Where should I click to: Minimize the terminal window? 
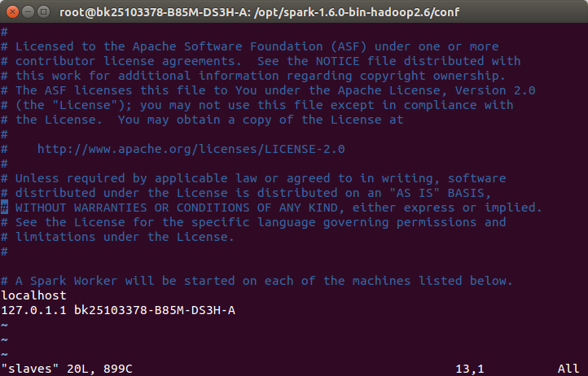click(x=29, y=12)
